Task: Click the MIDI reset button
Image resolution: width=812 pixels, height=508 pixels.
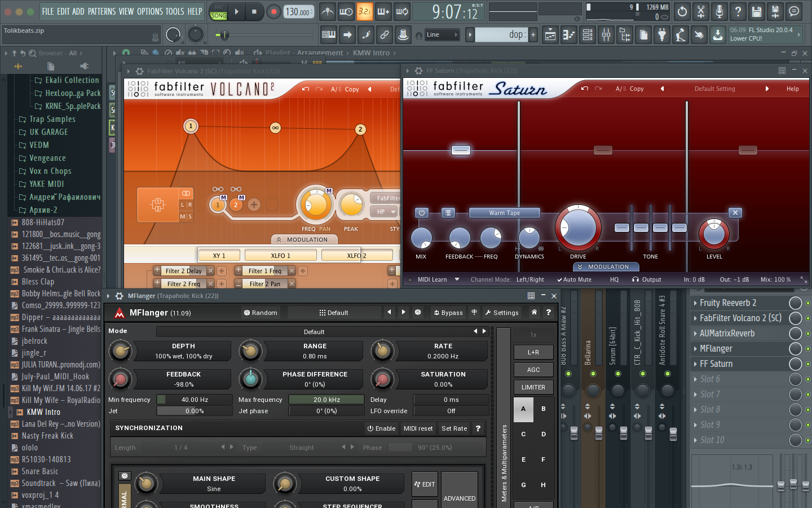Action: point(418,428)
